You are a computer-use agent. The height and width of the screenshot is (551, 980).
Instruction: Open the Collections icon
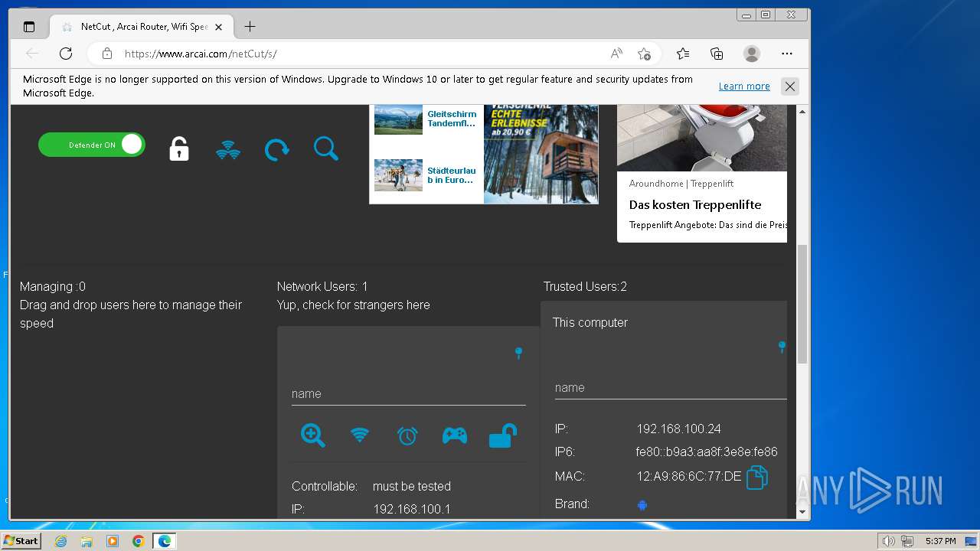click(x=717, y=54)
